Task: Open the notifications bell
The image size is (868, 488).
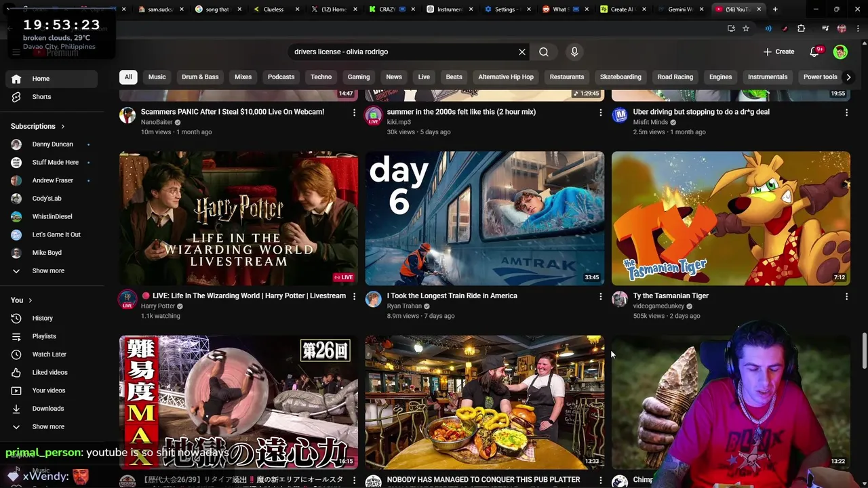Action: (x=815, y=52)
